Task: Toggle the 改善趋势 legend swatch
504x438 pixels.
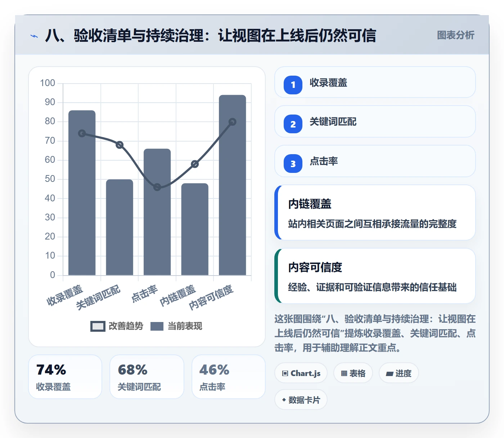Action: [x=98, y=326]
